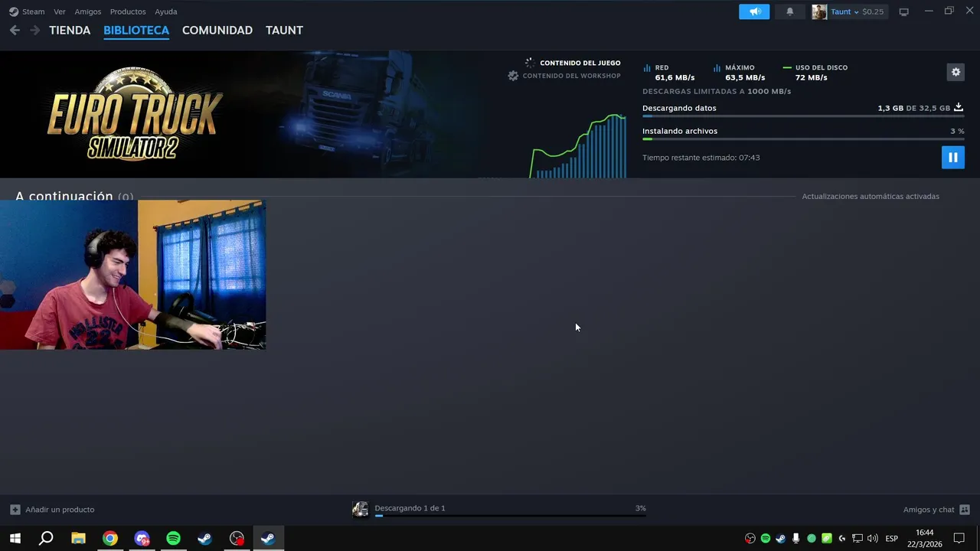Viewport: 980px width, 551px height.
Task: Click the blue megaphone announcements button
Action: pos(754,11)
